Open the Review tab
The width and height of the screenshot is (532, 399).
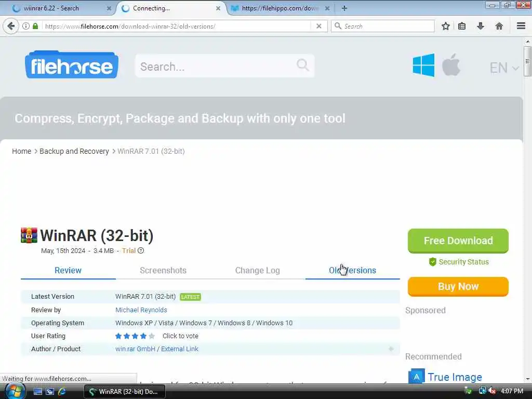point(68,270)
